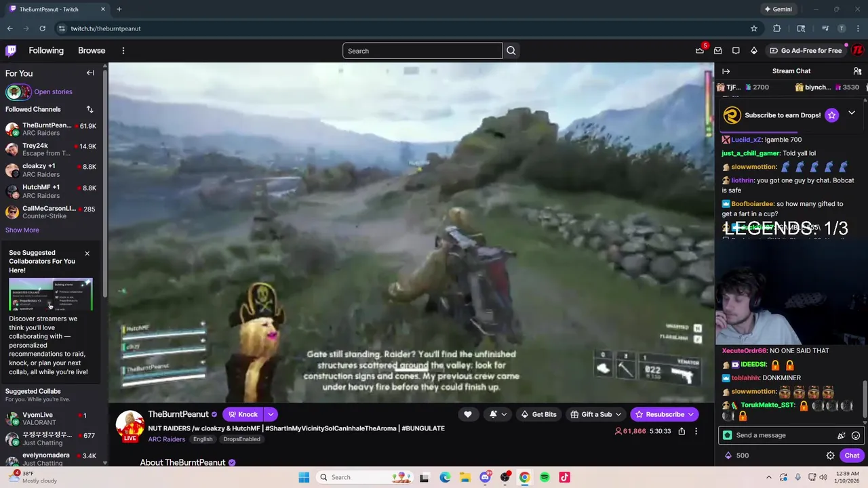Sort followed channels with arrows icon
This screenshot has height=488, width=868.
point(90,109)
